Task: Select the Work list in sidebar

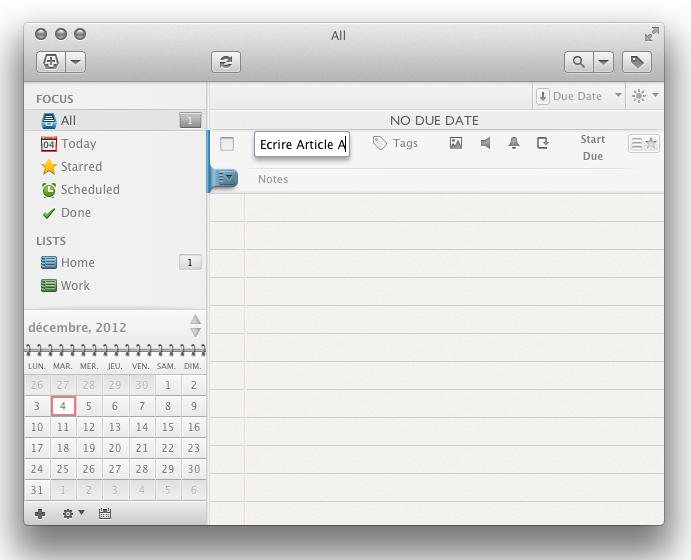Action: (75, 286)
